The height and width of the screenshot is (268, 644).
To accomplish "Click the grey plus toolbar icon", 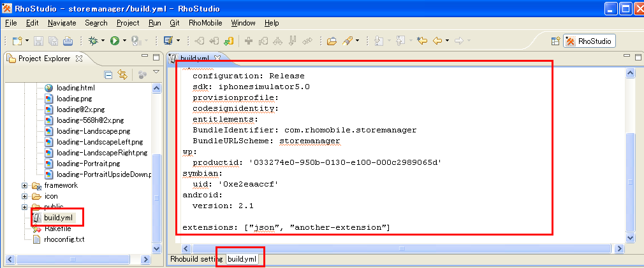I will [x=248, y=41].
